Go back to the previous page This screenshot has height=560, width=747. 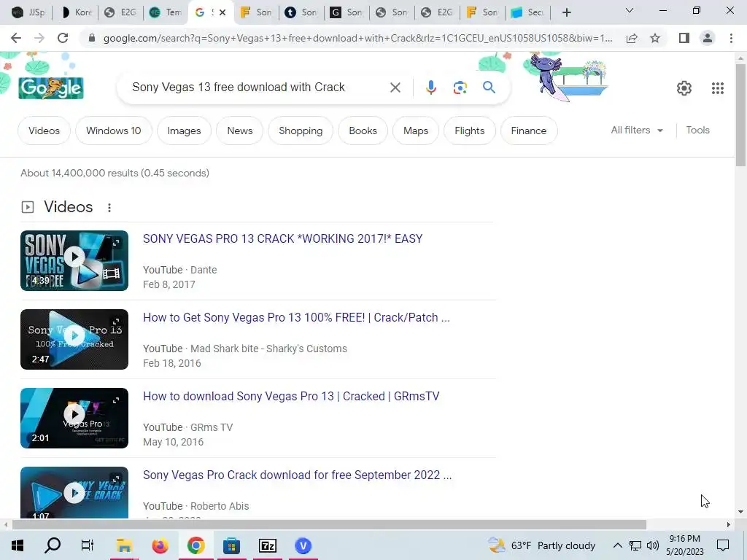pyautogui.click(x=16, y=38)
